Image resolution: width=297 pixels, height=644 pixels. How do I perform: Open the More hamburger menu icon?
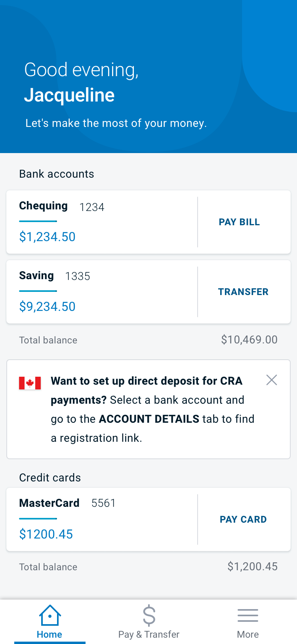coord(248,615)
